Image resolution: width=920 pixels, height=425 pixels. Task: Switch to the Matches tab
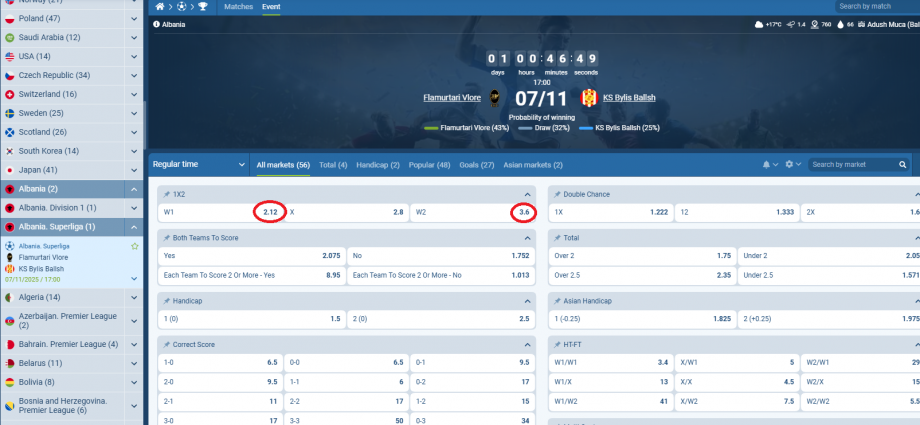[x=239, y=7]
